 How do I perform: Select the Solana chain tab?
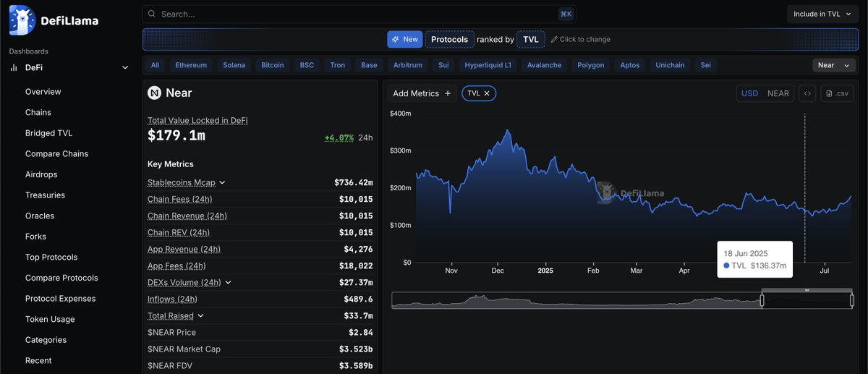click(x=234, y=65)
